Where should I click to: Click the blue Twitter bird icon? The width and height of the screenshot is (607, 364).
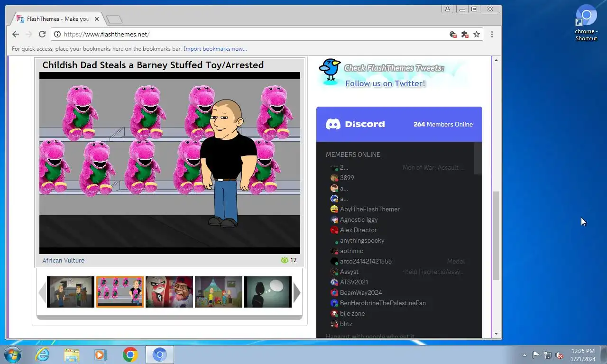(330, 70)
